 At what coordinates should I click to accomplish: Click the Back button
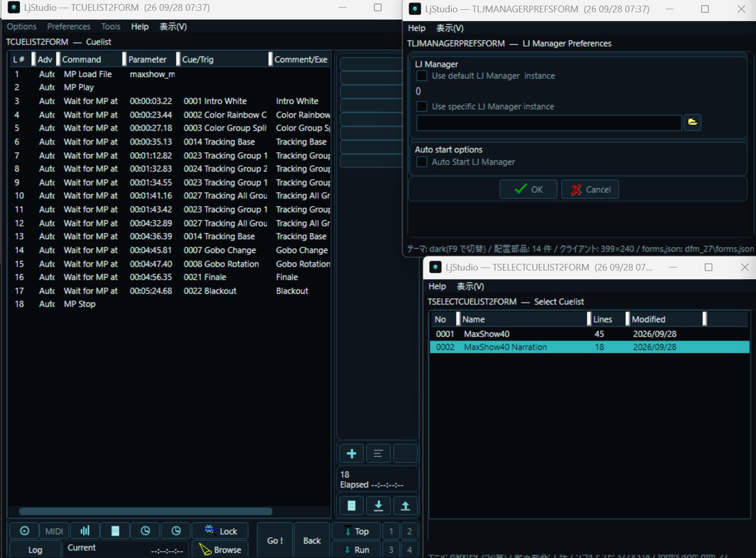tap(312, 540)
